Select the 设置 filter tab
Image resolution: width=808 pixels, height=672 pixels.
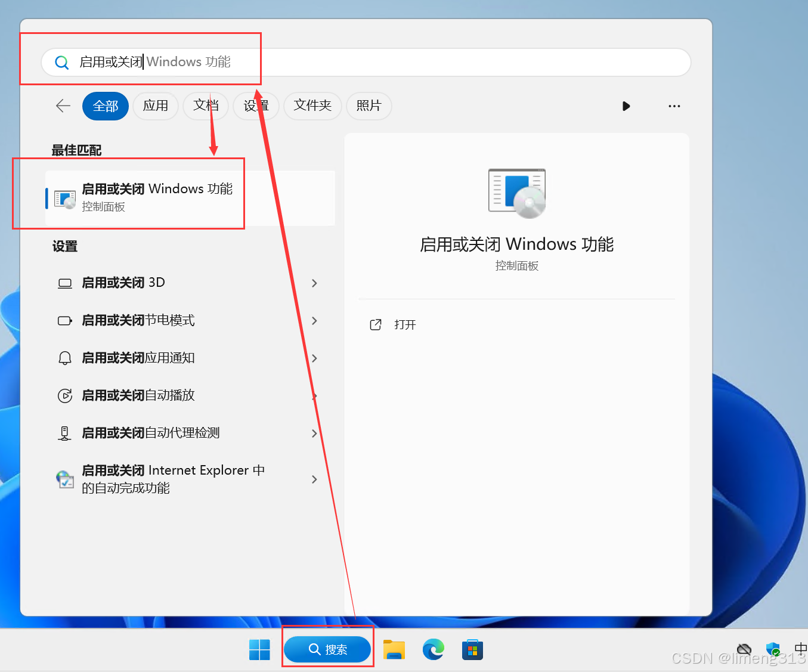pyautogui.click(x=256, y=106)
